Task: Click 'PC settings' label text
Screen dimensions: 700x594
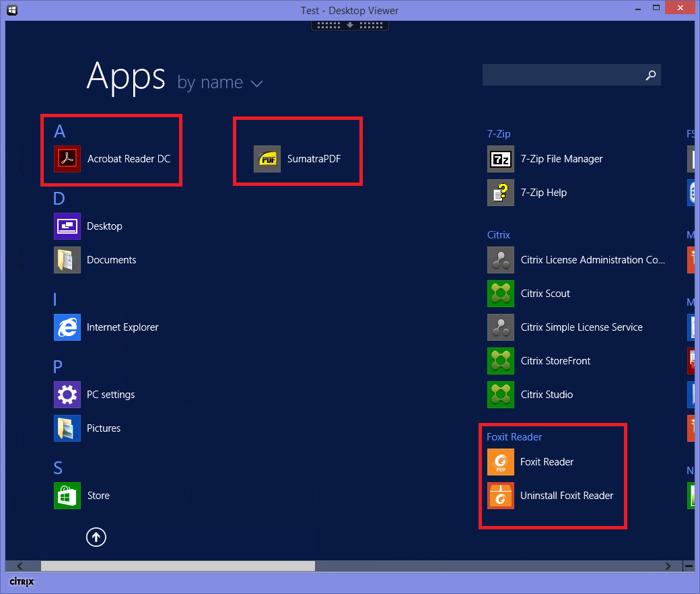Action: 110,395
